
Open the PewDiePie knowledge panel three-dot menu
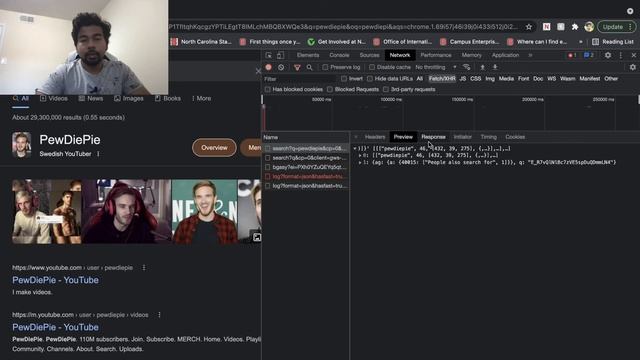(x=98, y=154)
